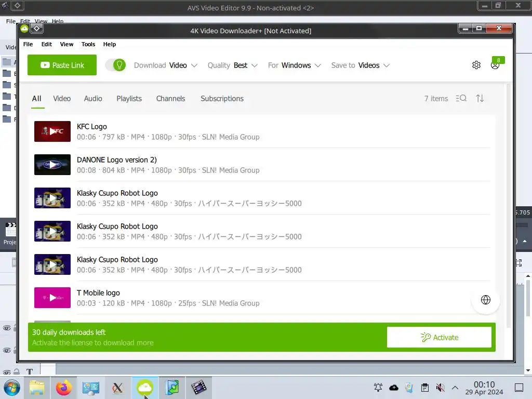532x399 pixels.
Task: Click the 4K Video Downloader taskbar icon
Action: click(145, 388)
